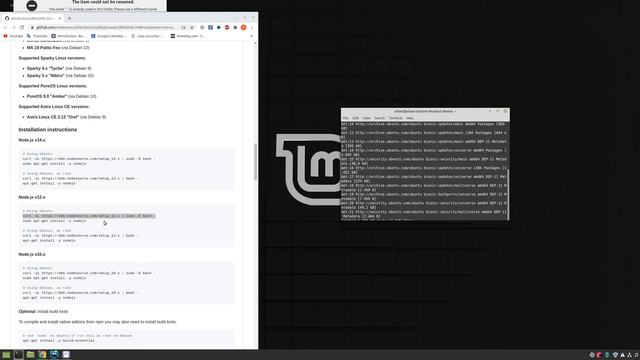Click the setup_14.x Ubuntu curl command
The image size is (640, 360).
[x=88, y=159]
